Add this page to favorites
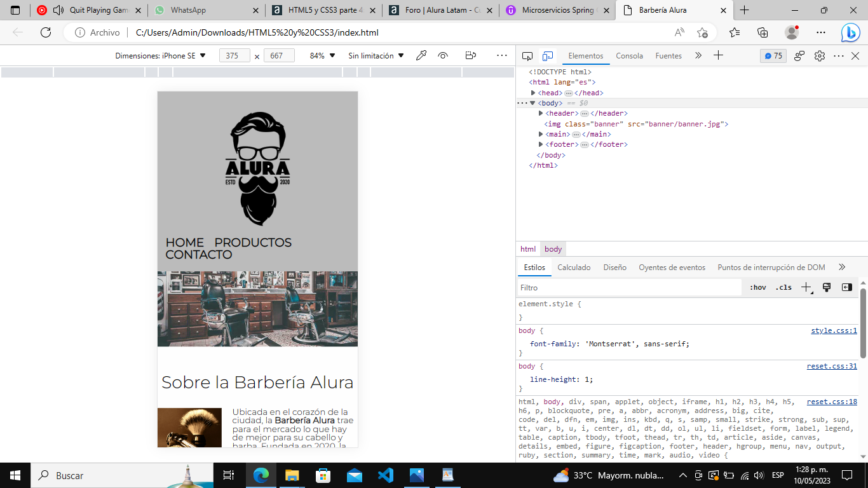The height and width of the screenshot is (488, 868). 702,32
